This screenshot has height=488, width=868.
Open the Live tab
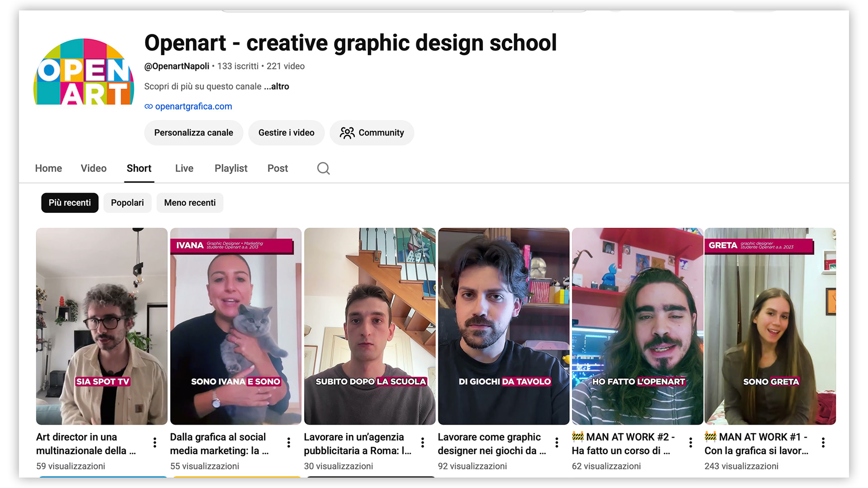(x=184, y=169)
